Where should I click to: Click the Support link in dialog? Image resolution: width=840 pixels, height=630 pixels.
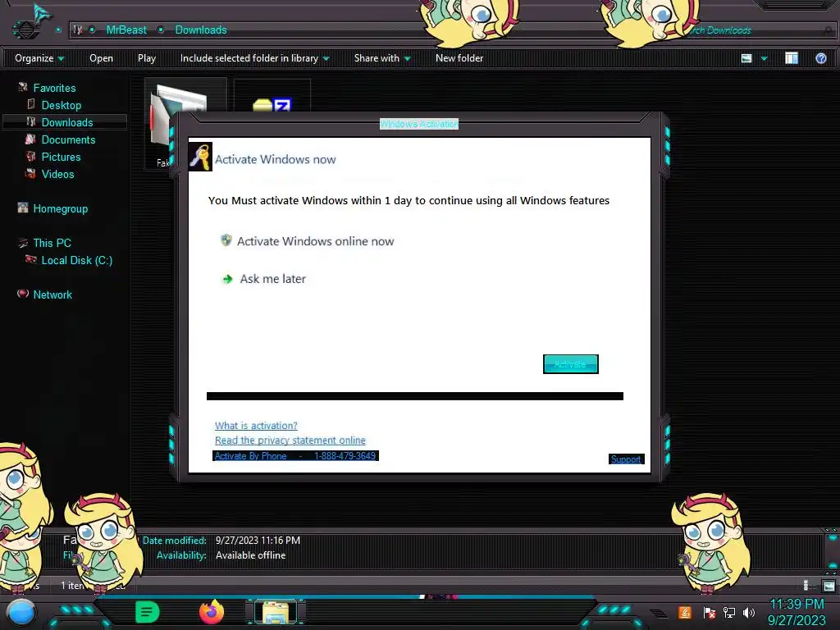626,459
